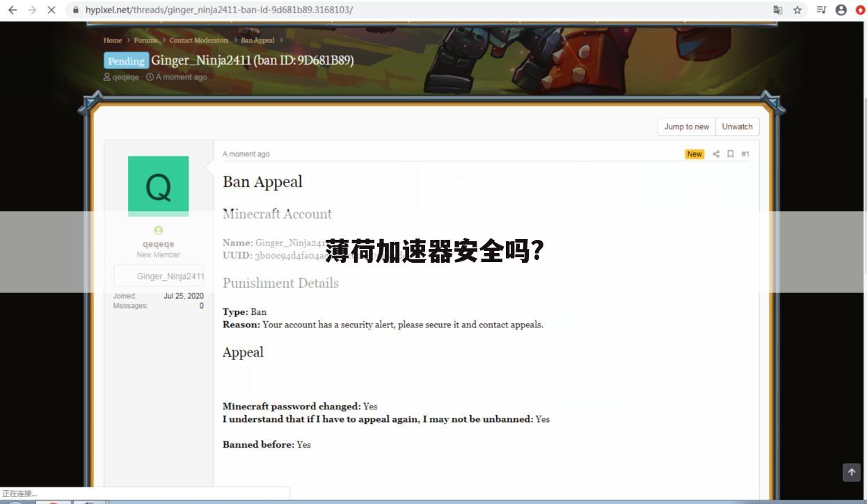
Task: Click the 'Reason: Your account has a security alert' line
Action: pos(383,325)
